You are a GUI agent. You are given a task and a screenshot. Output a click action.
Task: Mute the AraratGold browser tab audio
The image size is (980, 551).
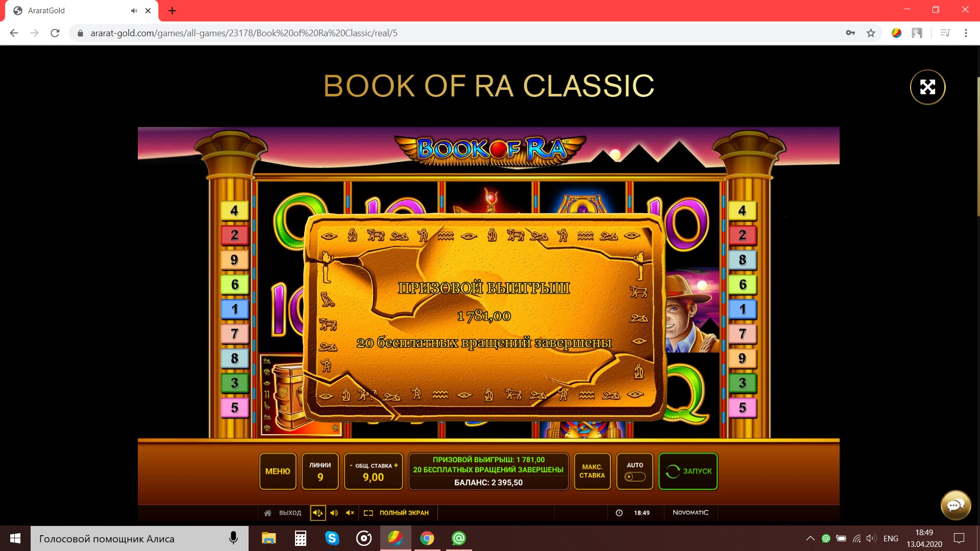click(134, 11)
